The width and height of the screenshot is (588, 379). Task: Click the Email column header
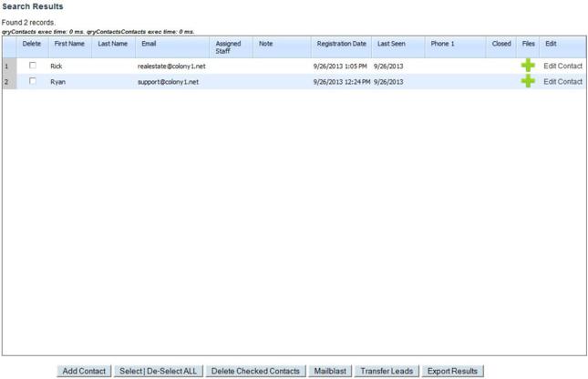pos(149,44)
